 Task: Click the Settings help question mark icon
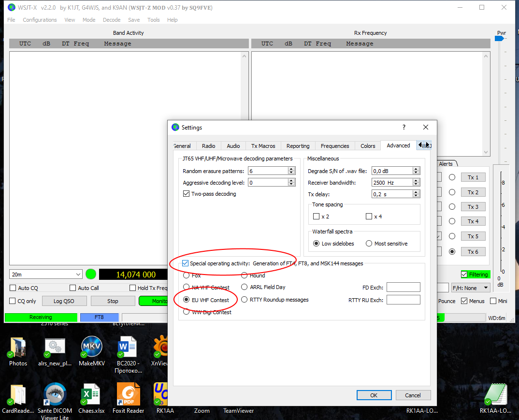404,128
